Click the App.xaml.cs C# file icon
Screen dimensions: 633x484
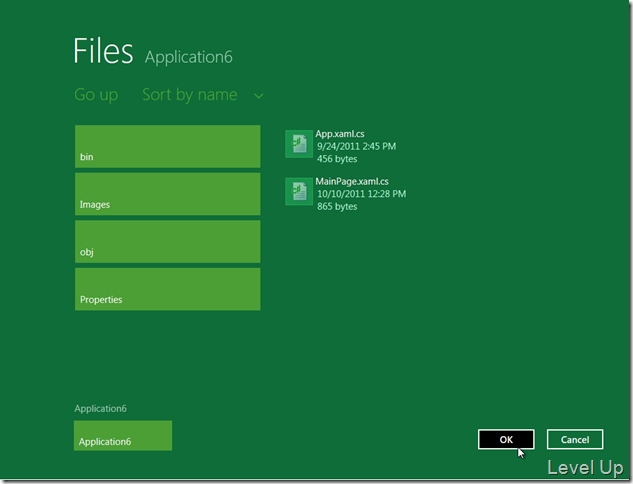tap(299, 144)
